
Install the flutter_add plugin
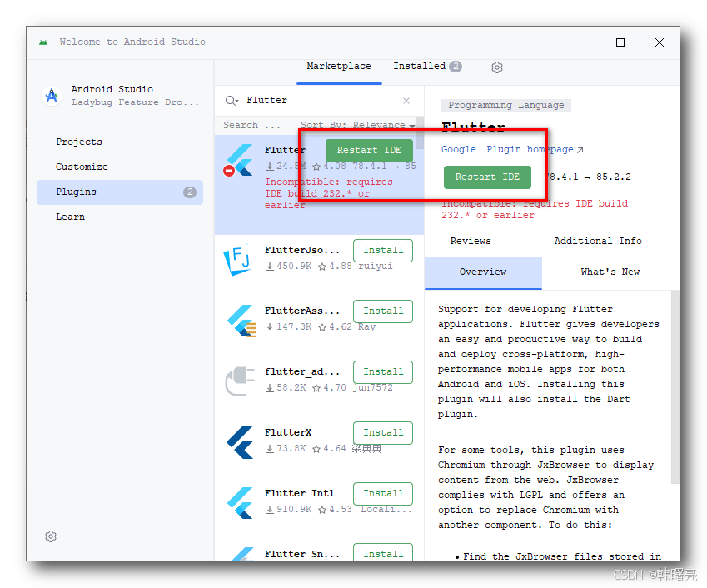point(383,372)
